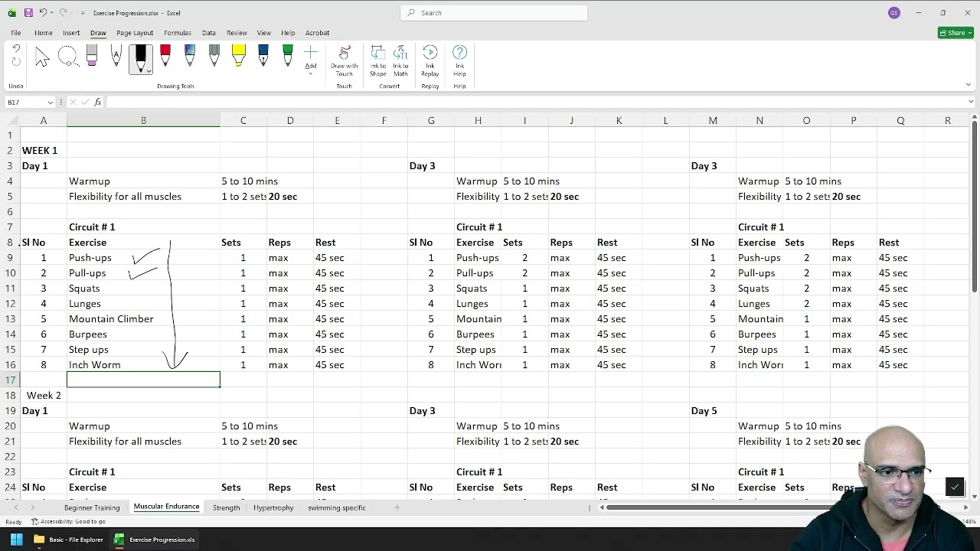Viewport: 980px width, 551px height.
Task: Click Ink to Shape
Action: tap(378, 60)
